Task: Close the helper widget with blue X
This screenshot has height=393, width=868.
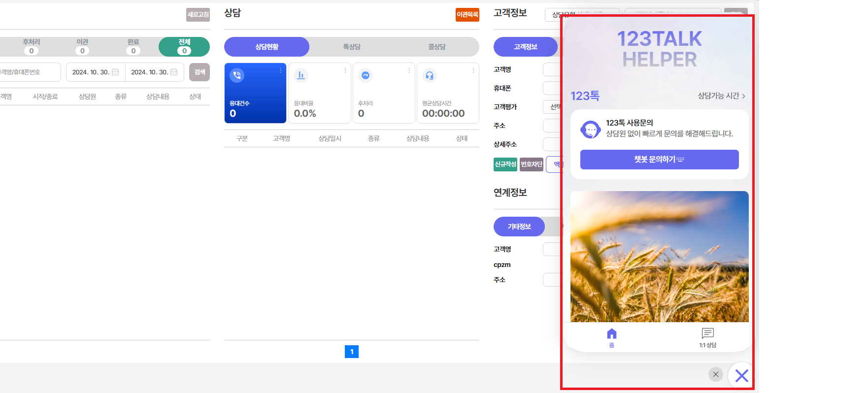Action: pos(741,376)
